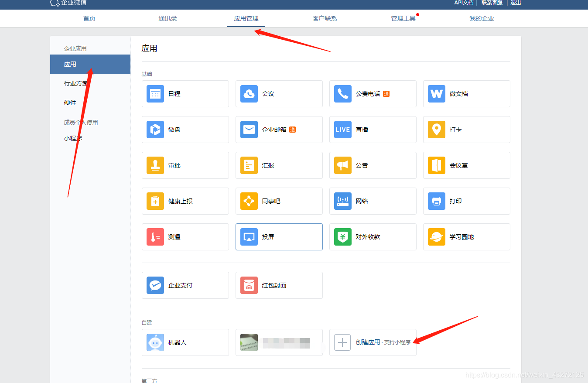Click the 公费电话 phone icon
Screen dimensions: 588x383
click(343, 94)
